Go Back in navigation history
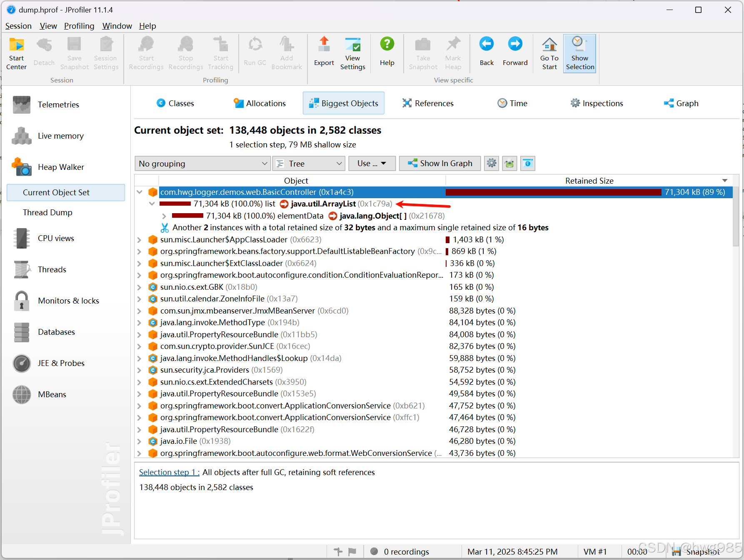744x560 pixels. coord(487,52)
